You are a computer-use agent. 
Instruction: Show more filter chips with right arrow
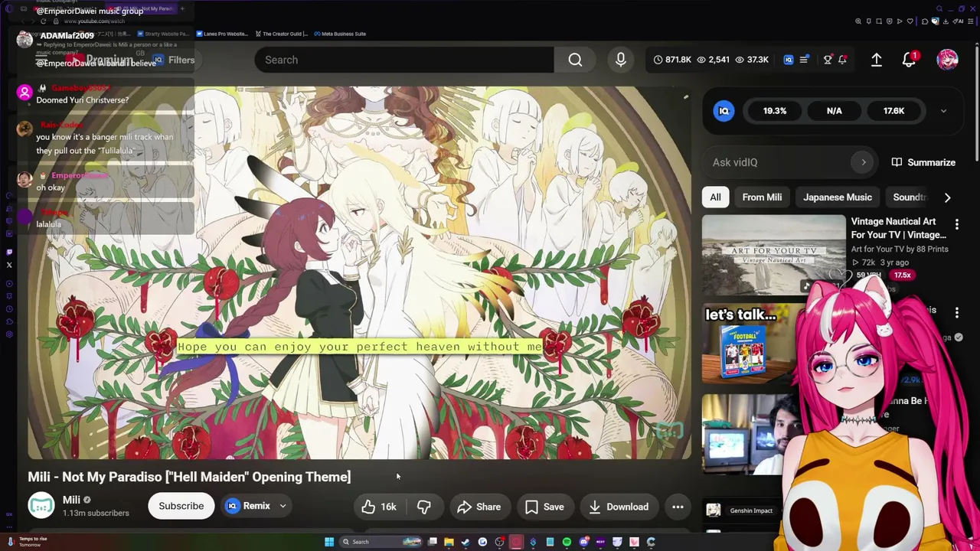click(947, 197)
